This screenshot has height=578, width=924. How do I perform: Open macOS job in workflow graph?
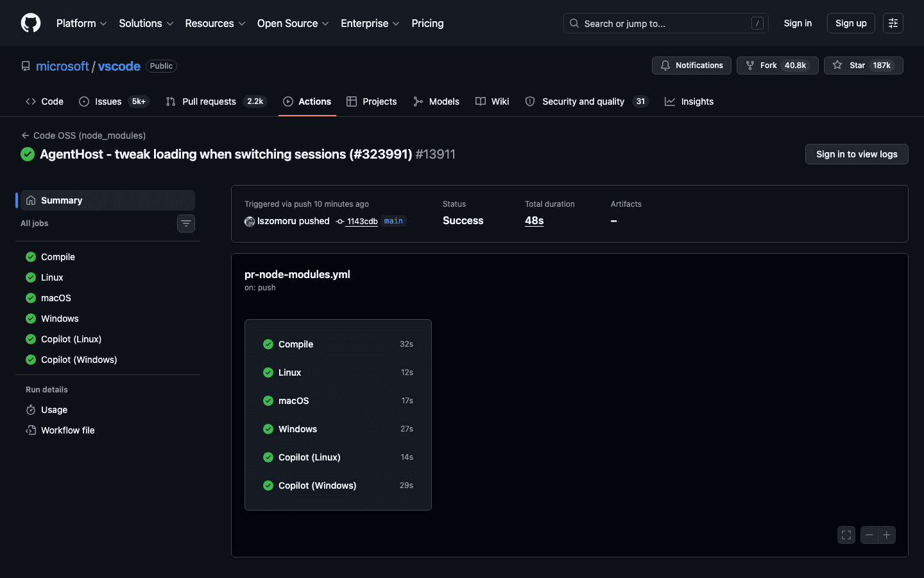click(x=338, y=401)
